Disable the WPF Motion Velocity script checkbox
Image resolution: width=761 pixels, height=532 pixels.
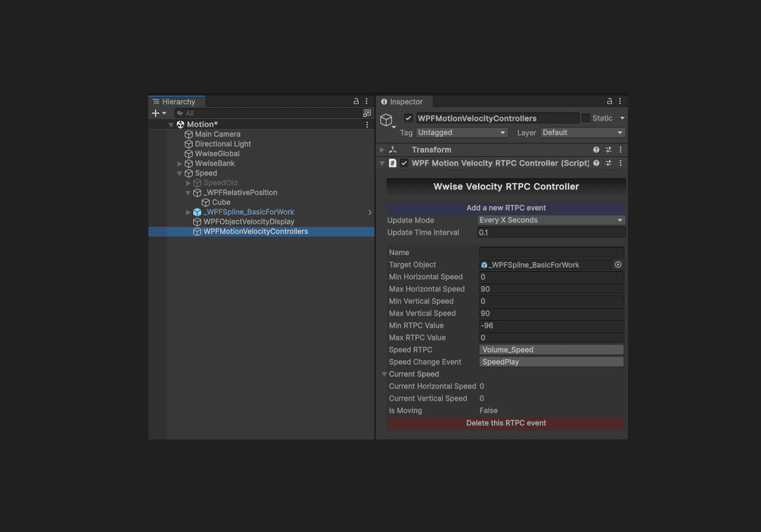(x=404, y=163)
